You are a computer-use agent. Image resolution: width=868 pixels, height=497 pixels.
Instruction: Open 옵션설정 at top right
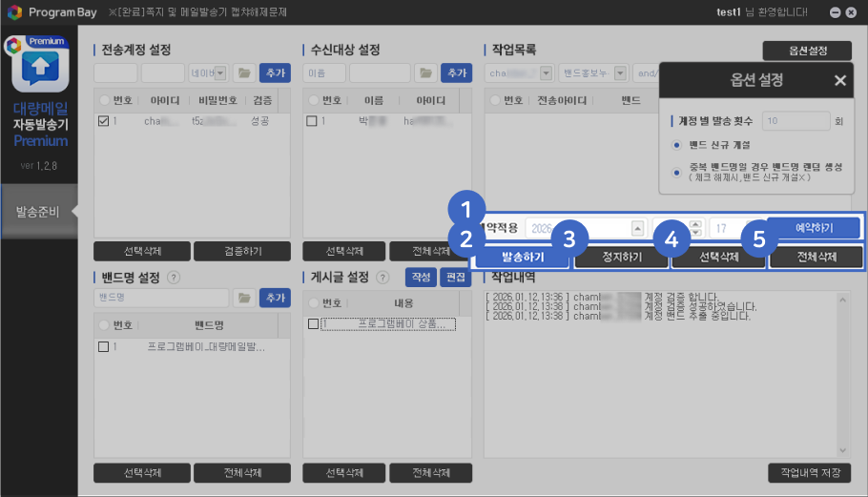click(x=807, y=51)
